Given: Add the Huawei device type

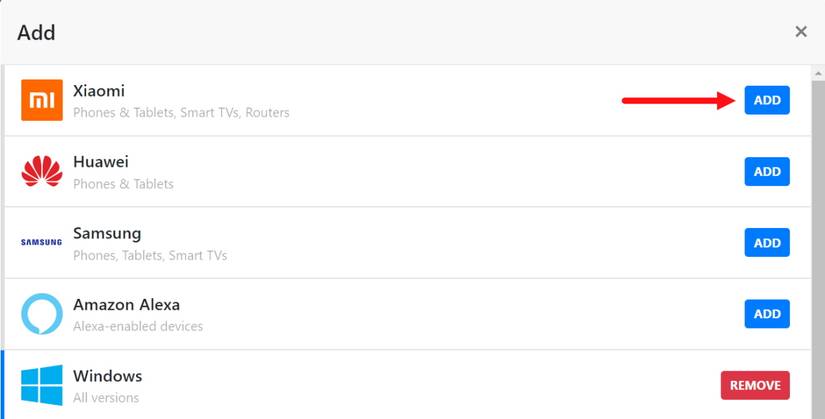Looking at the screenshot, I should point(767,171).
